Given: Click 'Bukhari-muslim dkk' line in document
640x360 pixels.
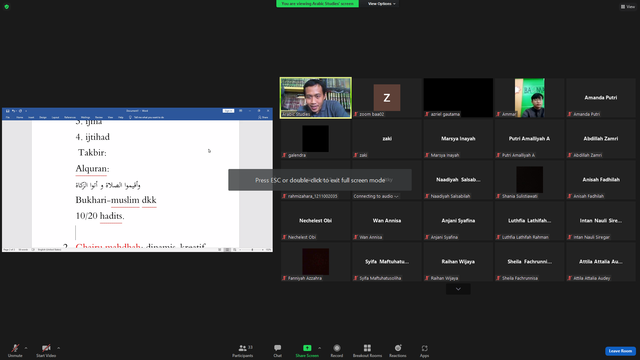Looking at the screenshot, I should 116,200.
